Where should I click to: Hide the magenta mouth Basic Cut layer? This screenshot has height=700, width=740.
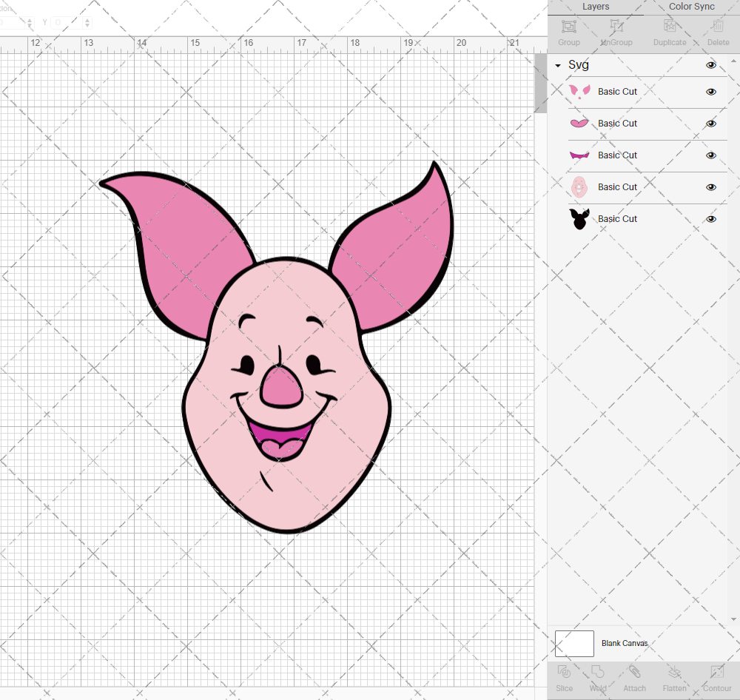tap(710, 155)
